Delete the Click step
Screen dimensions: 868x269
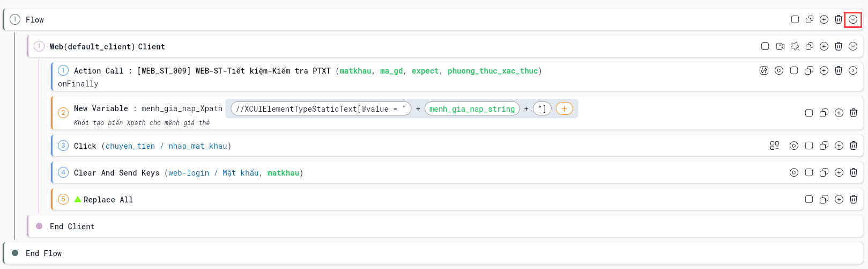[854, 146]
